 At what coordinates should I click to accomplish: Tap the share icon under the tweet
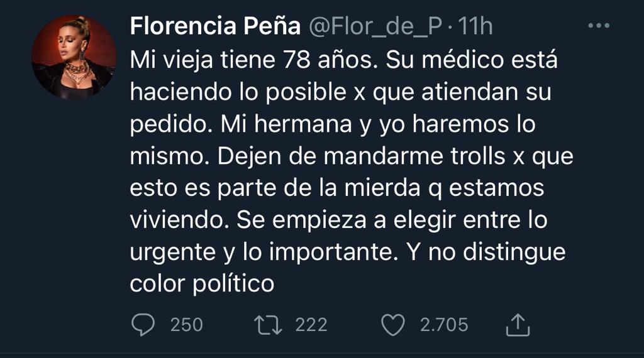(x=518, y=324)
